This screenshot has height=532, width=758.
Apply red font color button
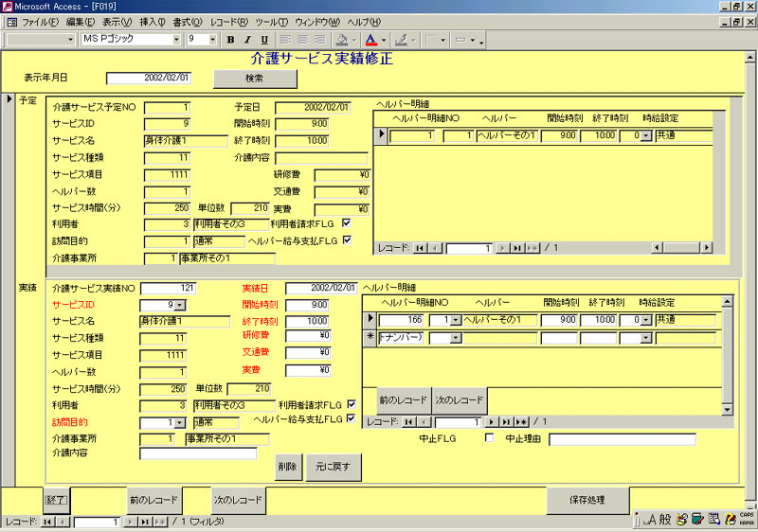370,40
